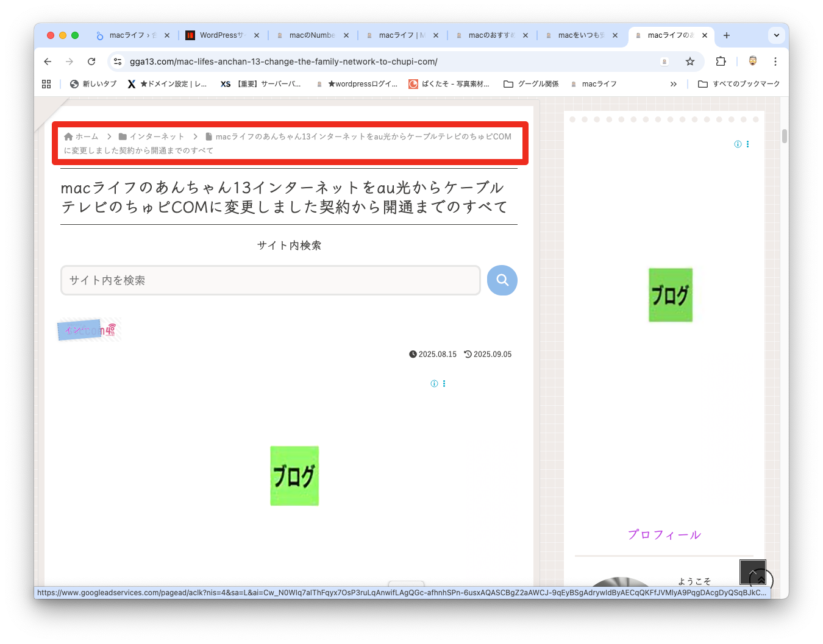Open the 新しいタブ bookmark
This screenshot has height=644, width=823.
(x=93, y=84)
